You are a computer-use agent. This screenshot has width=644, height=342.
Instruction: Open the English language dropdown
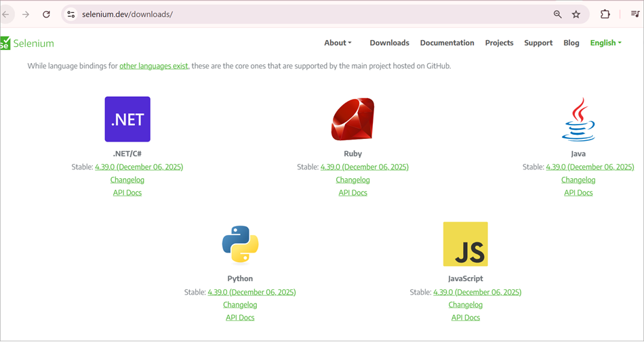click(606, 43)
